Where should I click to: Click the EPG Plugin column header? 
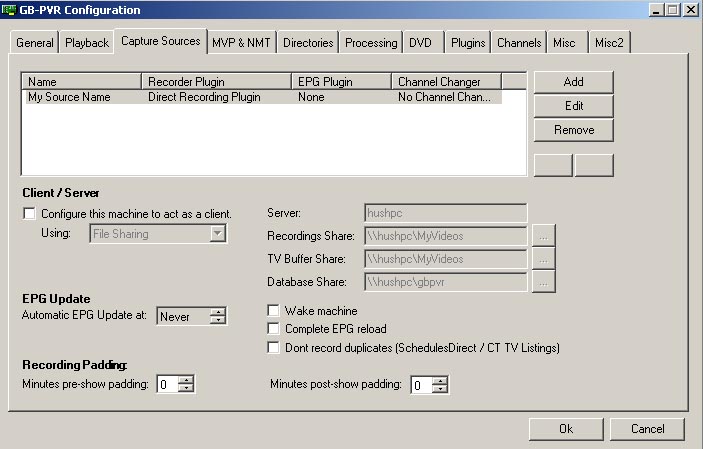click(342, 82)
